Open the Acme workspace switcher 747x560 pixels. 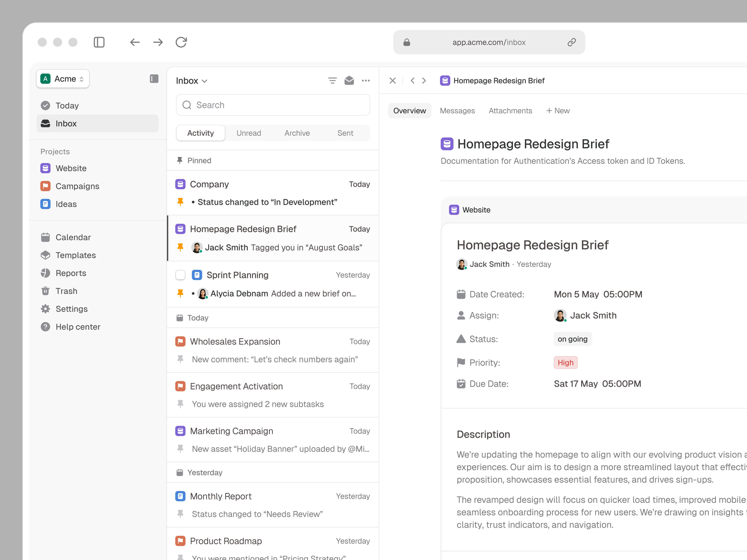pyautogui.click(x=63, y=79)
